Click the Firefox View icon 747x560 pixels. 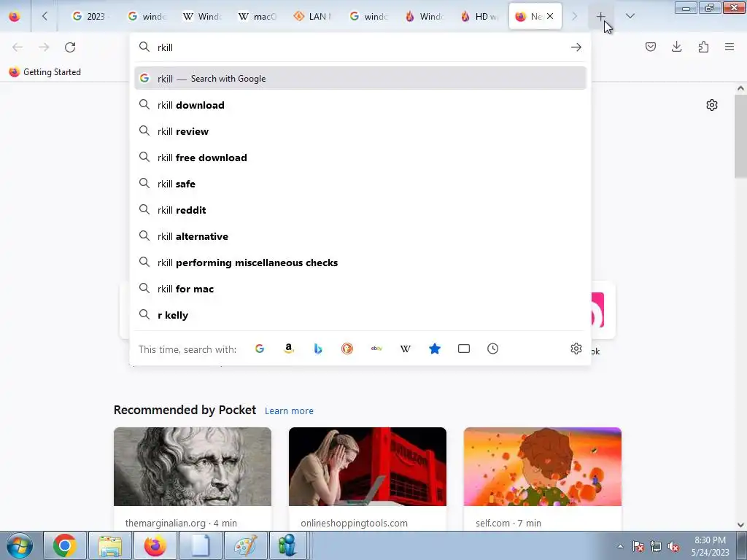tap(15, 17)
